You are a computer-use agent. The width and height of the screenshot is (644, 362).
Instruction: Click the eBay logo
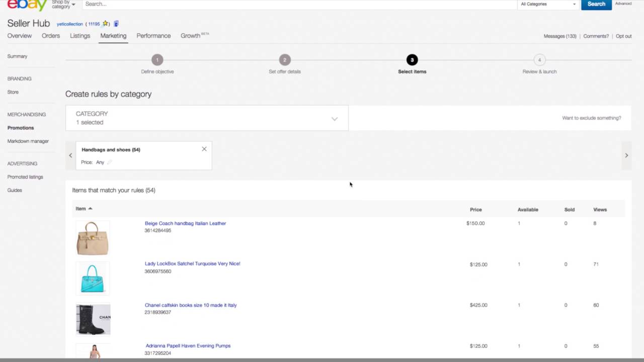[x=27, y=5]
